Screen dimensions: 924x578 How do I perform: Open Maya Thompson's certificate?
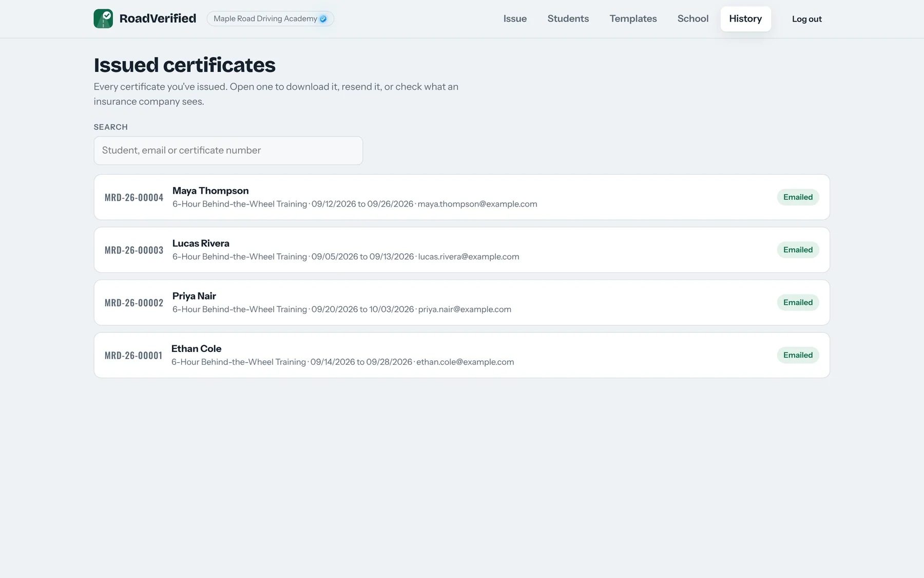click(461, 197)
